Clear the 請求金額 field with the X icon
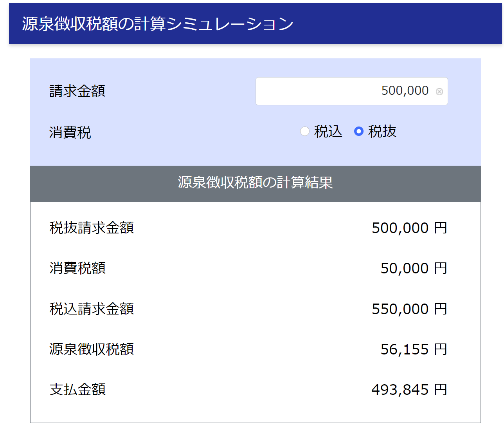The height and width of the screenshot is (423, 504). 439,92
